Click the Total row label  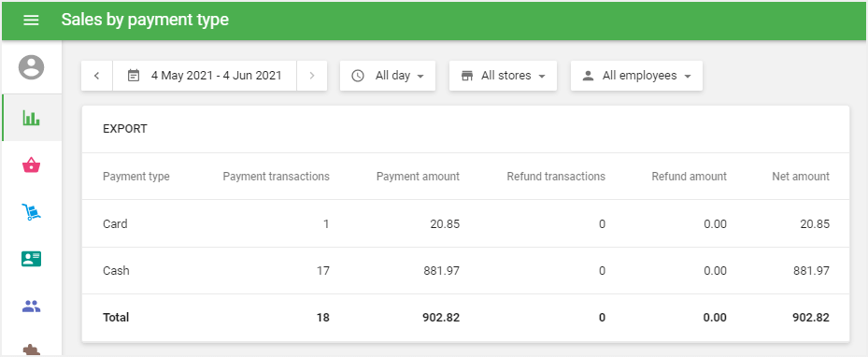(x=116, y=317)
